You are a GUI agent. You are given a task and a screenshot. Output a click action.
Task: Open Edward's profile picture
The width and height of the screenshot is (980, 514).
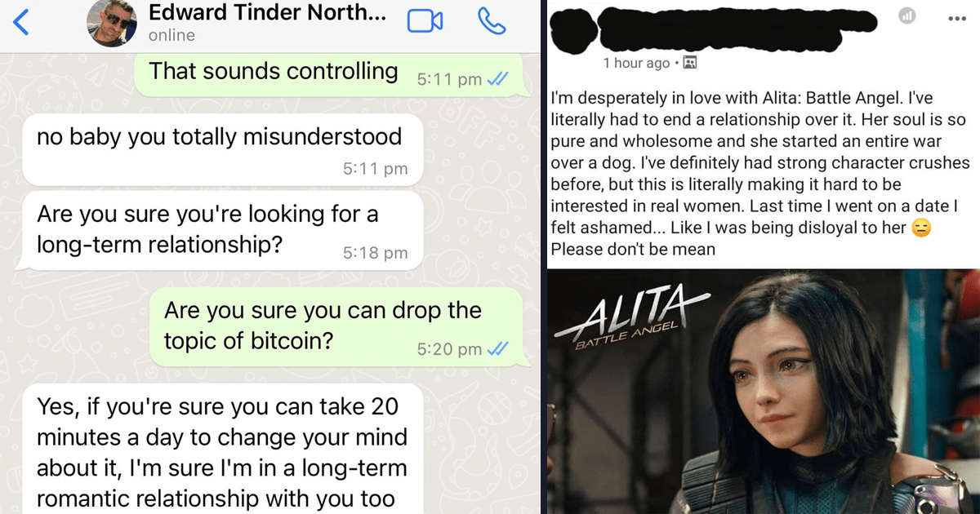110,23
